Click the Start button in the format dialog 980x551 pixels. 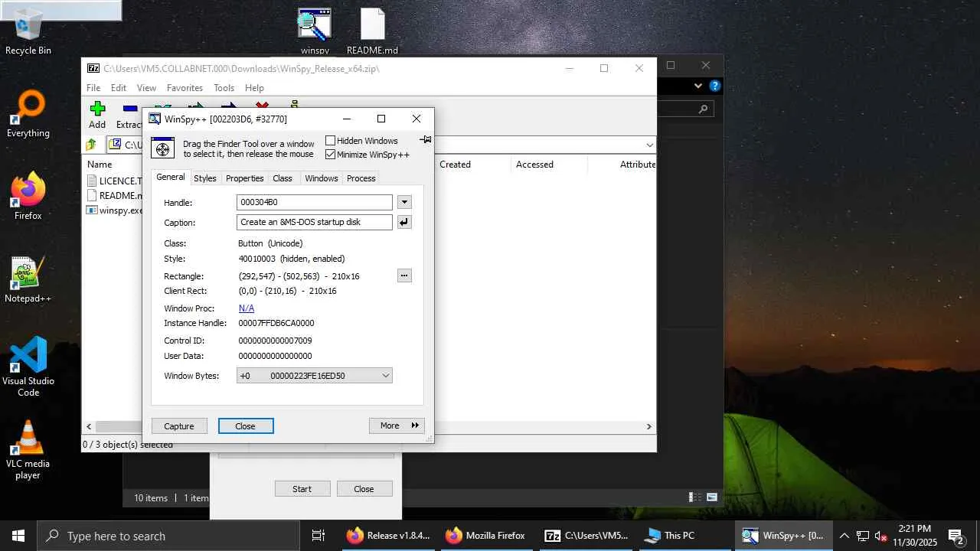[x=302, y=488]
